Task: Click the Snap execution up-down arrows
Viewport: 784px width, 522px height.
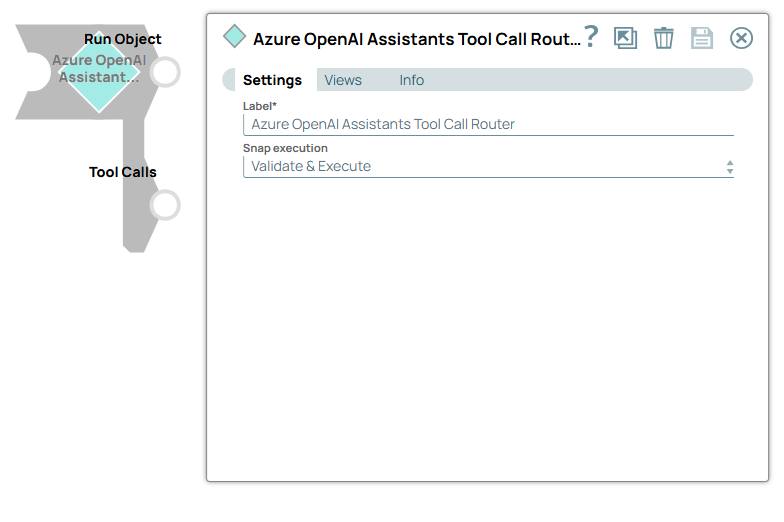Action: coord(730,167)
